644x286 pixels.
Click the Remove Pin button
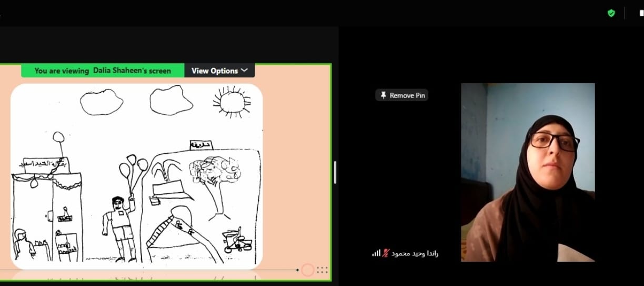402,95
